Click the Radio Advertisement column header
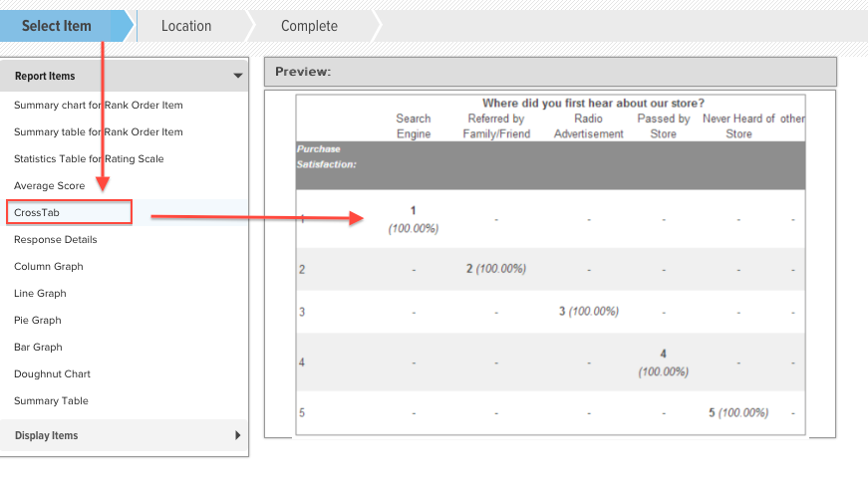 pyautogui.click(x=588, y=126)
